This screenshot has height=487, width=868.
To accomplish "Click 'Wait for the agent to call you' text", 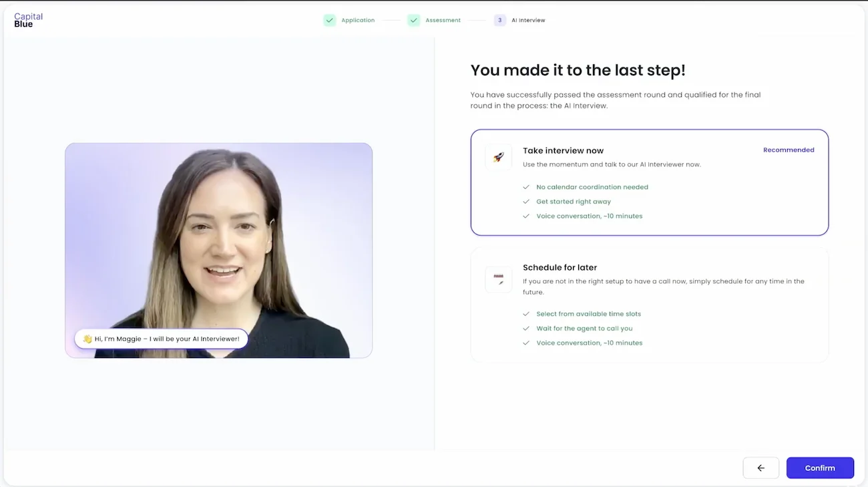I will click(x=584, y=329).
